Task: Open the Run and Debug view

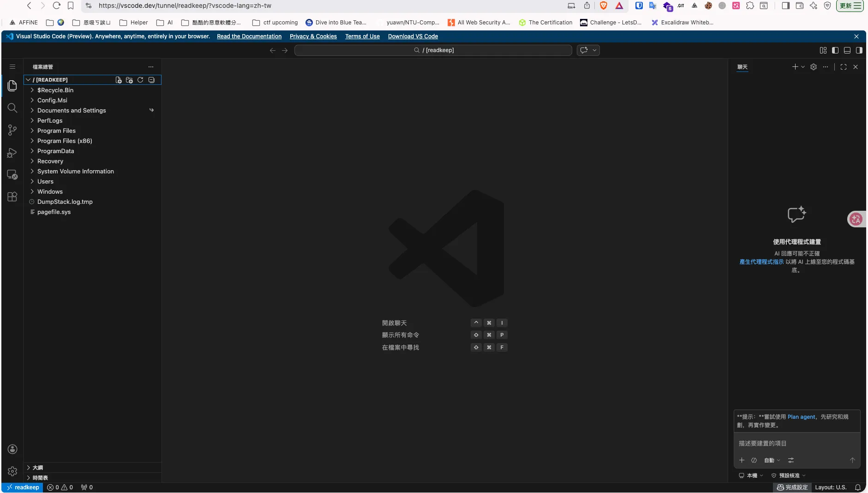Action: tap(12, 152)
